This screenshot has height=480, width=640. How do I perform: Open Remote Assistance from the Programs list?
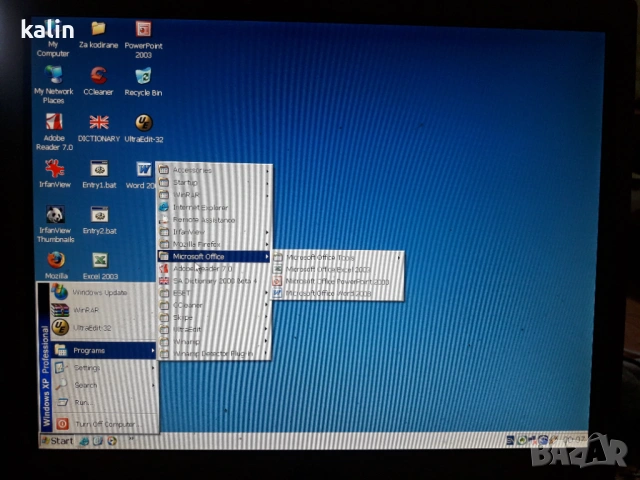coord(215,220)
